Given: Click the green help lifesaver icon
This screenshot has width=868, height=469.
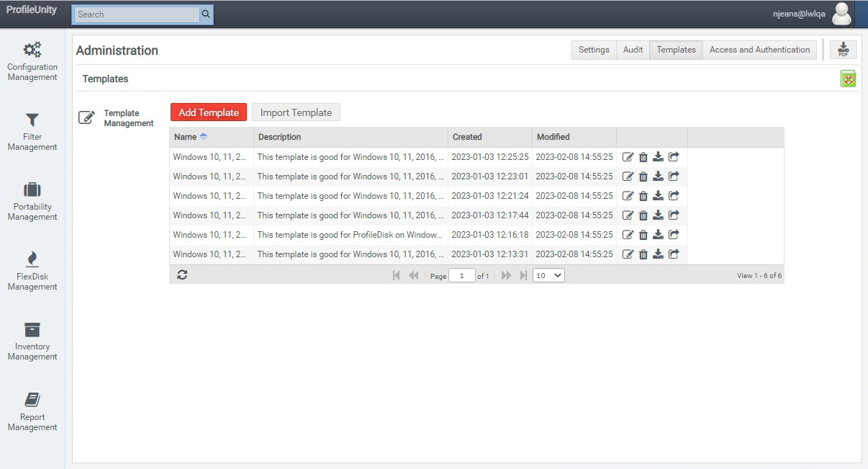Looking at the screenshot, I should tap(848, 79).
